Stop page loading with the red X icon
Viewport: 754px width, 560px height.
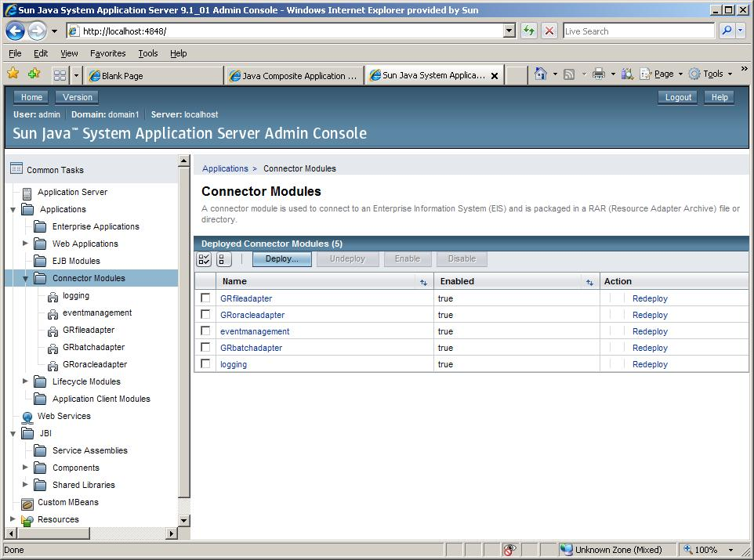tap(549, 31)
